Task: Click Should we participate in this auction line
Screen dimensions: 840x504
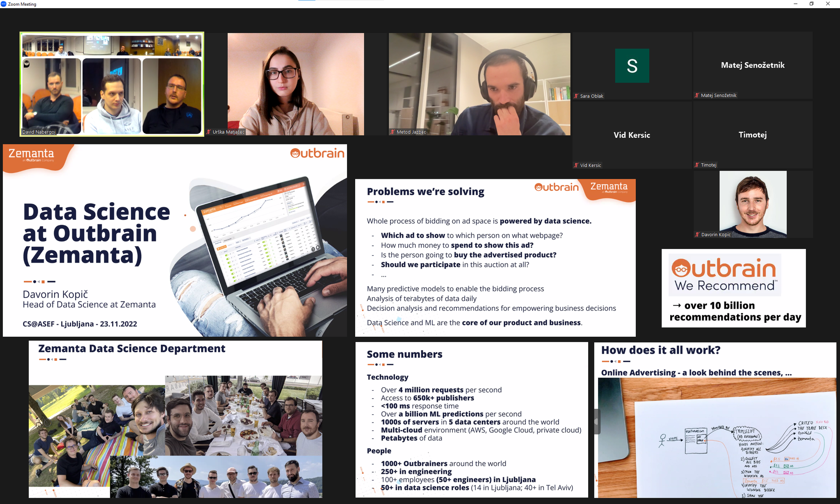Action: pos(455,265)
